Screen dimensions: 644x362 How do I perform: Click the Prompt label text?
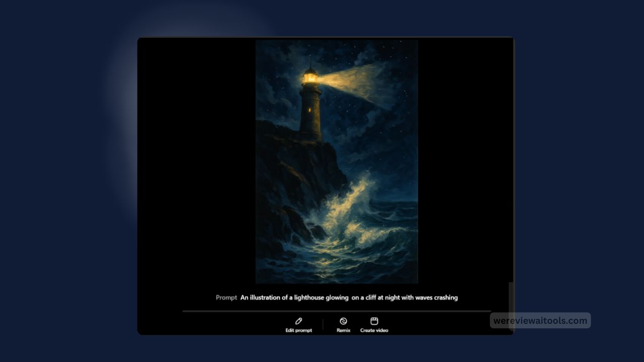click(226, 297)
